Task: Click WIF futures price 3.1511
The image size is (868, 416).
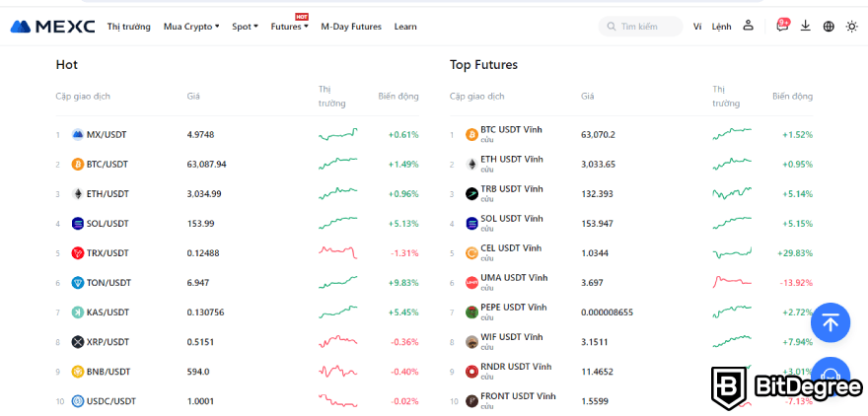Action: click(x=595, y=342)
